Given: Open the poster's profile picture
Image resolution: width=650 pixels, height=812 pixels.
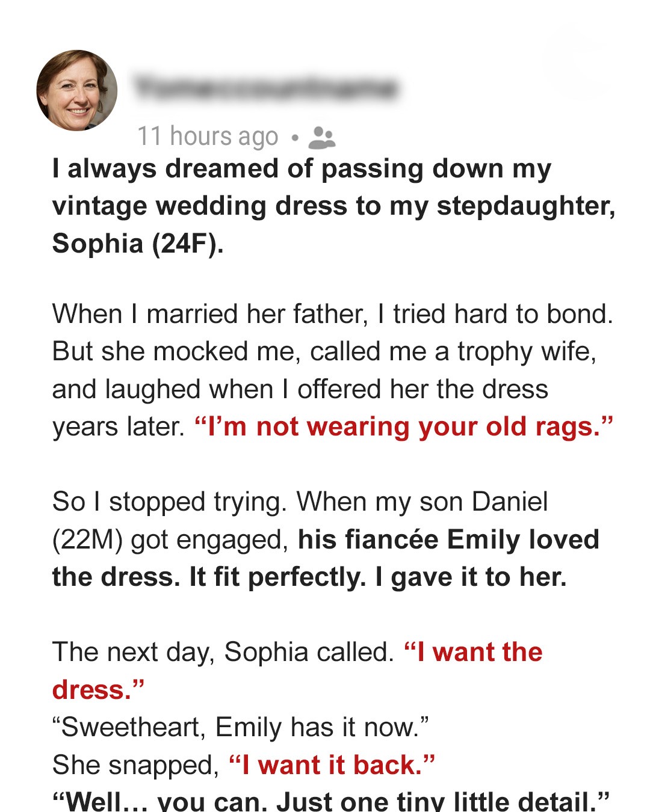Looking at the screenshot, I should [77, 90].
